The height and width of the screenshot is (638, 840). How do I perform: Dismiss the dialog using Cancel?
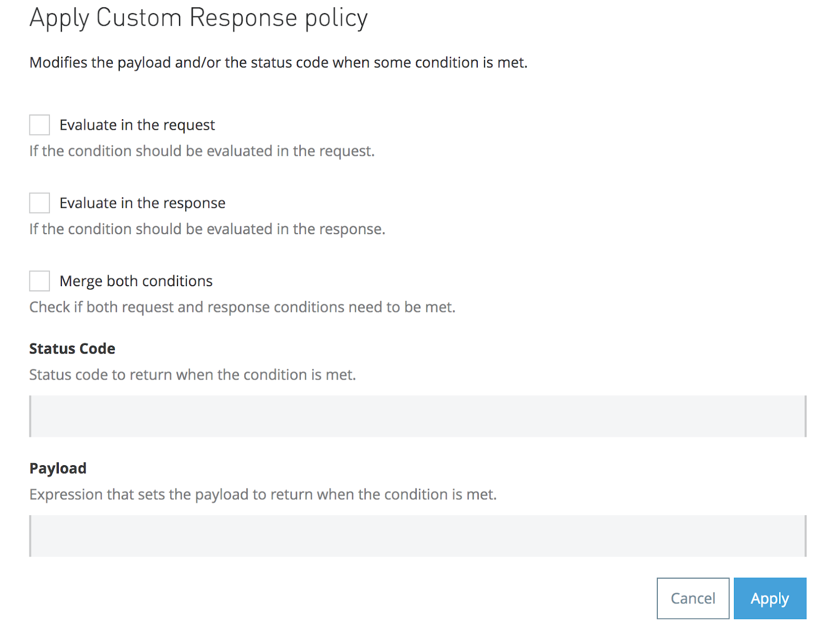[x=692, y=598]
